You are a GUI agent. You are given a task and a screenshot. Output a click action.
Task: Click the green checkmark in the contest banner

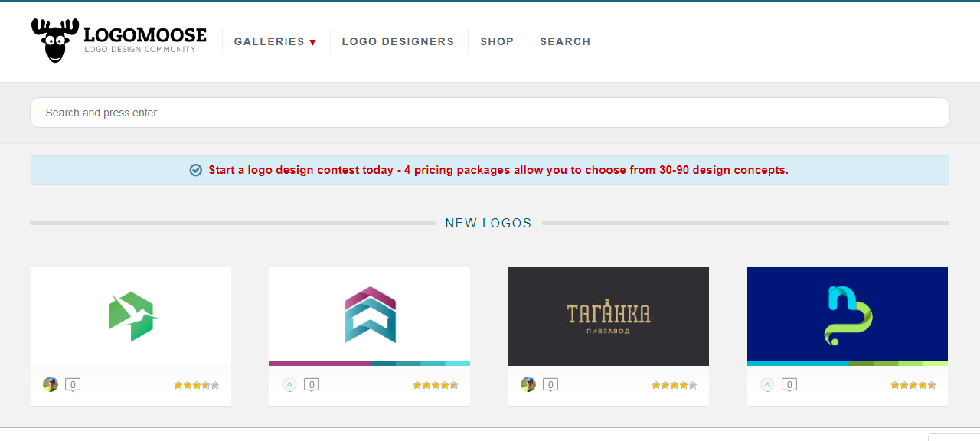[195, 169]
